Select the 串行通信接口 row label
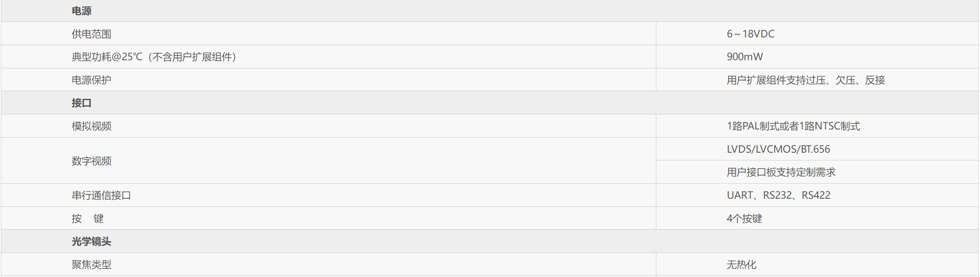Screen dimensions: 980x277 coord(101,195)
